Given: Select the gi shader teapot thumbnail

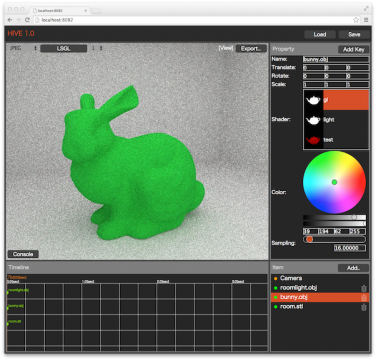Looking at the screenshot, I should [313, 100].
